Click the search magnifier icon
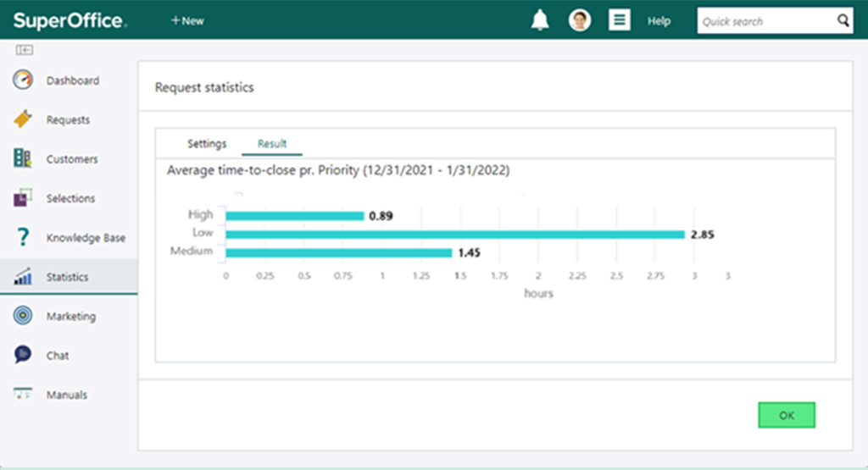This screenshot has height=470, width=868. click(x=843, y=20)
